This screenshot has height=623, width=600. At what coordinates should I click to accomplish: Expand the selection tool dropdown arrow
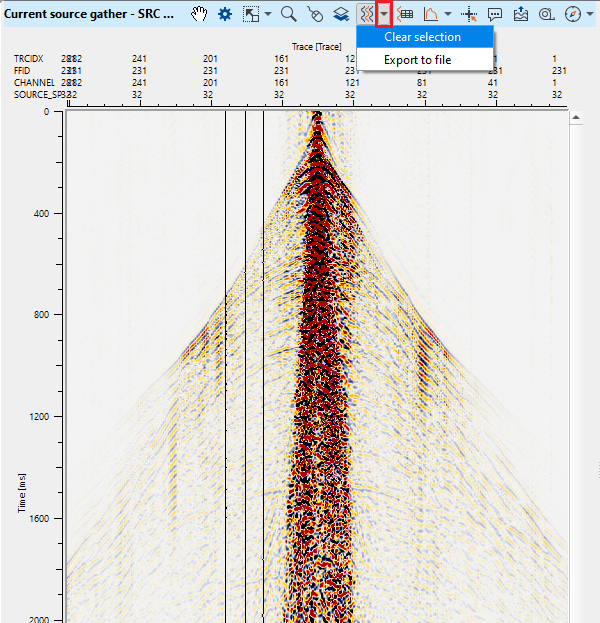(x=268, y=14)
